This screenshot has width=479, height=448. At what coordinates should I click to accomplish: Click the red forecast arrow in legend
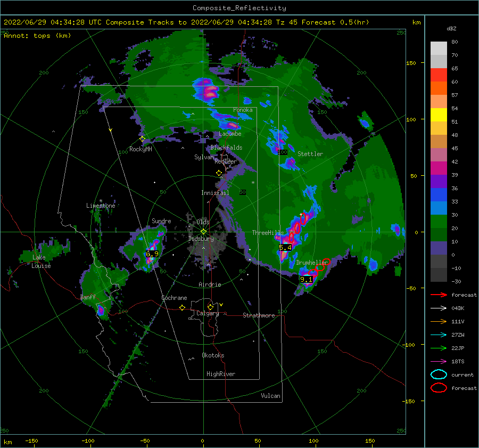tap(439, 295)
